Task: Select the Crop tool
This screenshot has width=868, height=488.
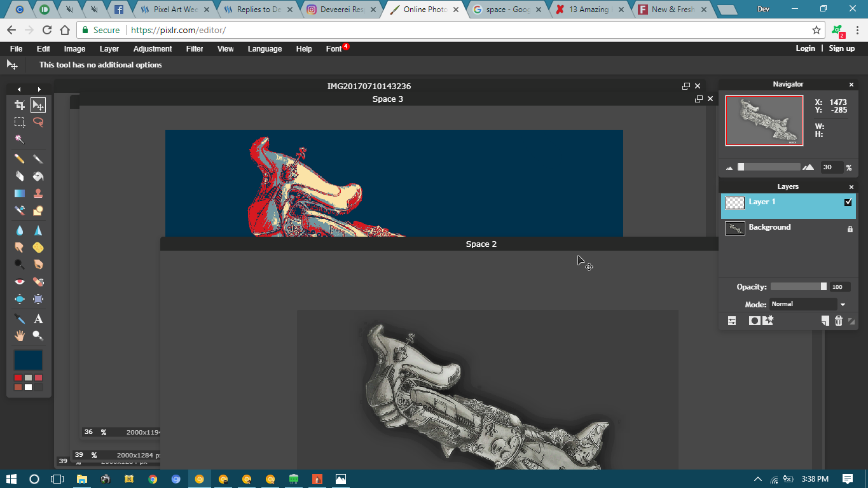Action: (20, 105)
